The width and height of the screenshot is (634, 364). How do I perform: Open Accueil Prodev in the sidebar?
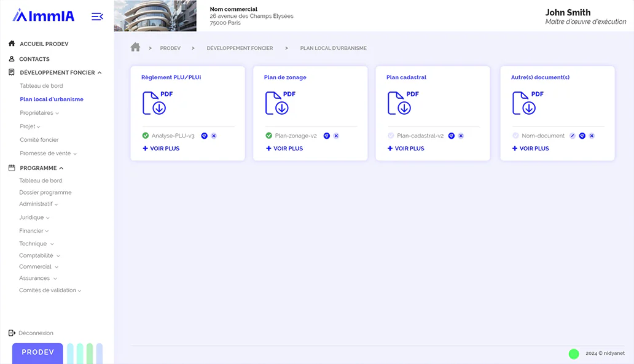click(x=44, y=44)
